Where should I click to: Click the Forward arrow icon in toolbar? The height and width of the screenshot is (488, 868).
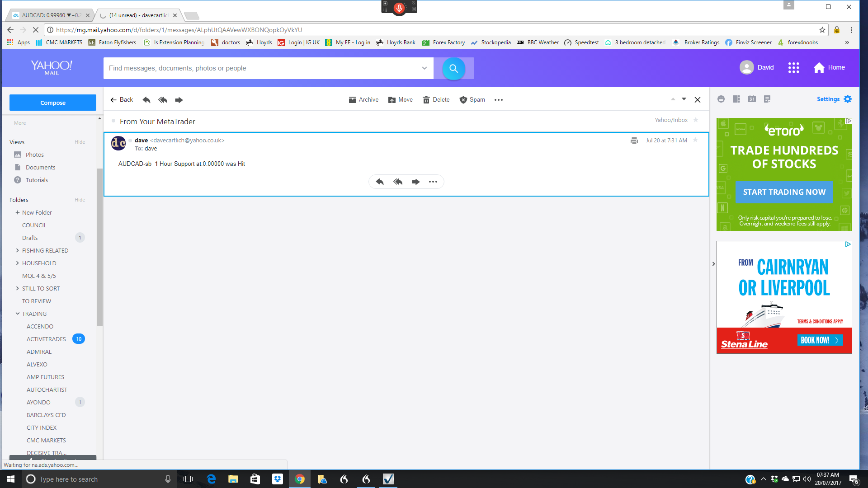click(179, 100)
